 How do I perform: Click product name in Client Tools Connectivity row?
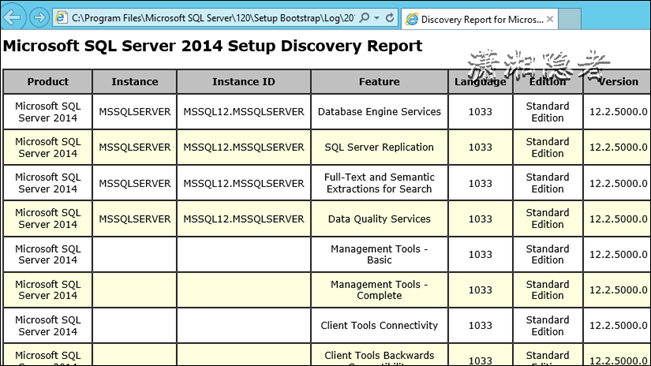point(48,326)
